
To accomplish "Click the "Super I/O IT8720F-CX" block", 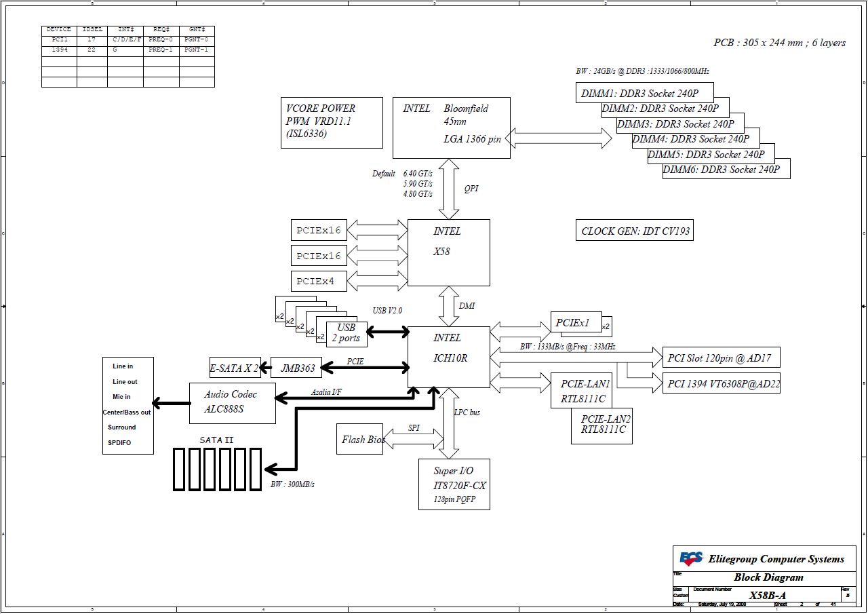I will pos(454,484).
